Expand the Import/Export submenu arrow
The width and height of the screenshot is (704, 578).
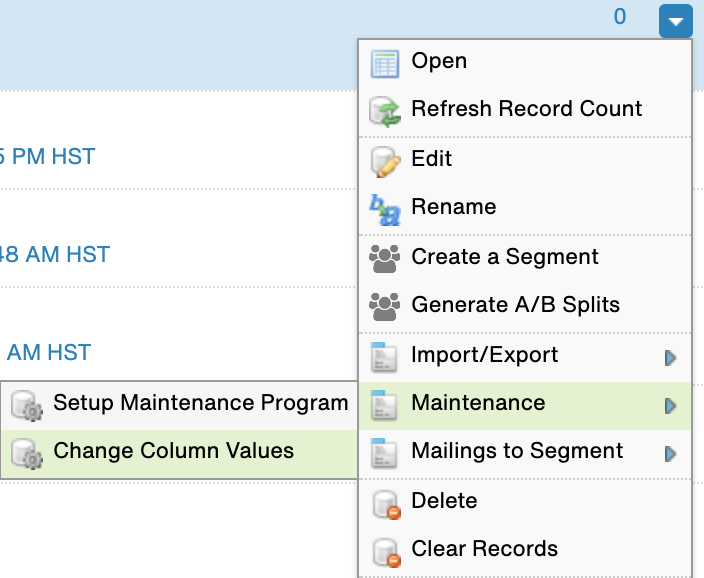coord(670,358)
